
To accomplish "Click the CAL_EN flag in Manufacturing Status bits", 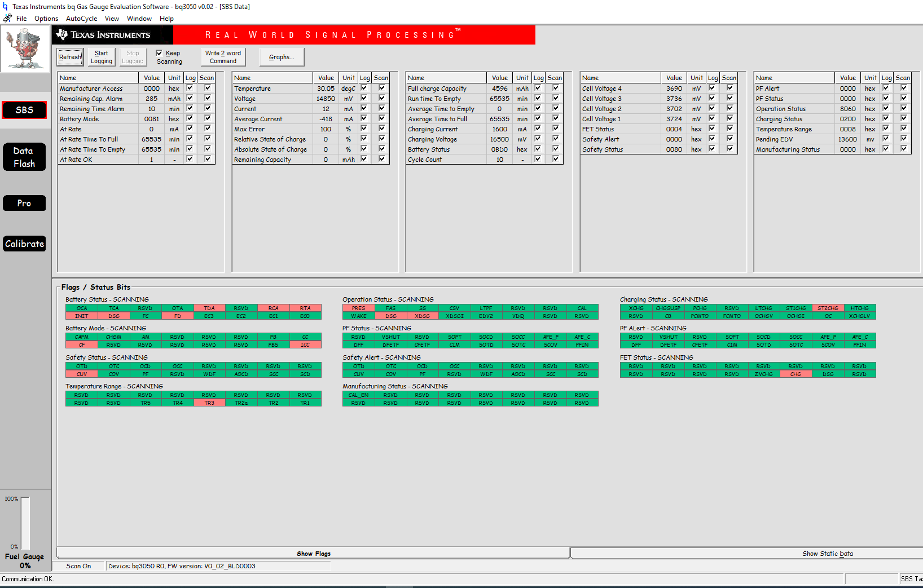I will coord(358,395).
